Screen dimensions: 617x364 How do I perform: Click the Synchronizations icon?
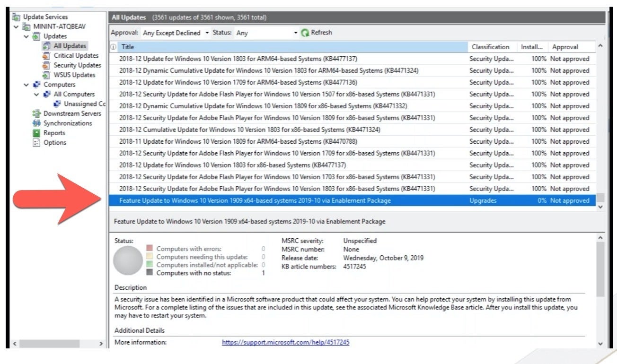click(x=36, y=123)
